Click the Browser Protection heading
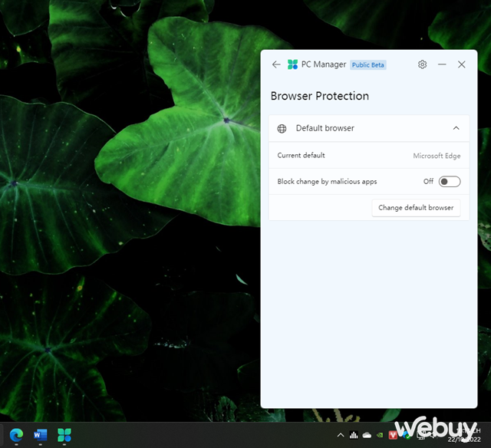This screenshot has width=491, height=448. coord(319,96)
